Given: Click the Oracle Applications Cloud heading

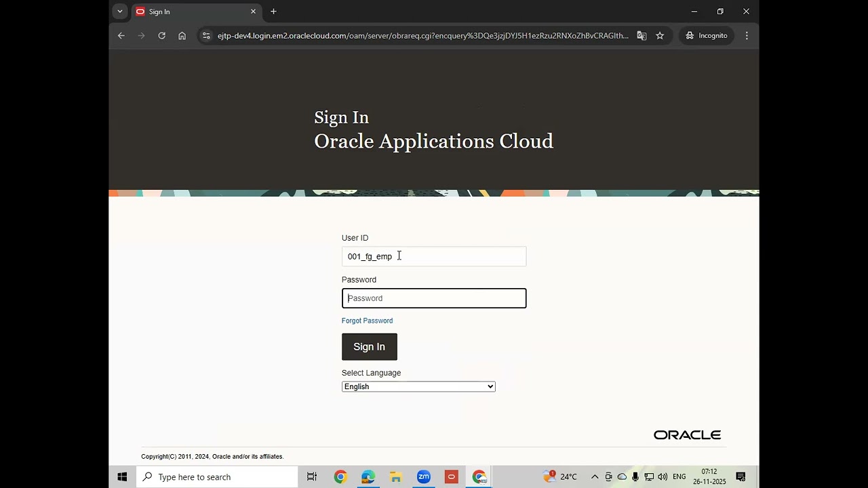Looking at the screenshot, I should coord(434,141).
